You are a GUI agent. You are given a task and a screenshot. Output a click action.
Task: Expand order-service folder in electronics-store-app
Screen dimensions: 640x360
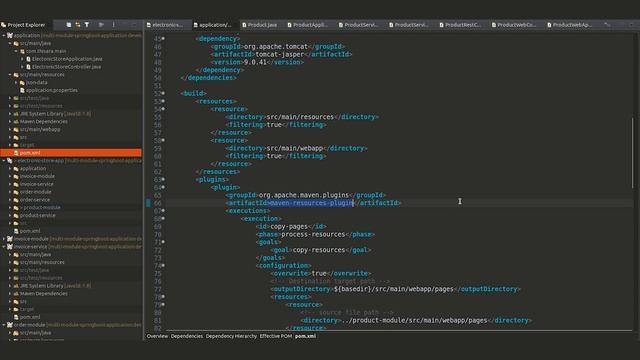[10, 200]
